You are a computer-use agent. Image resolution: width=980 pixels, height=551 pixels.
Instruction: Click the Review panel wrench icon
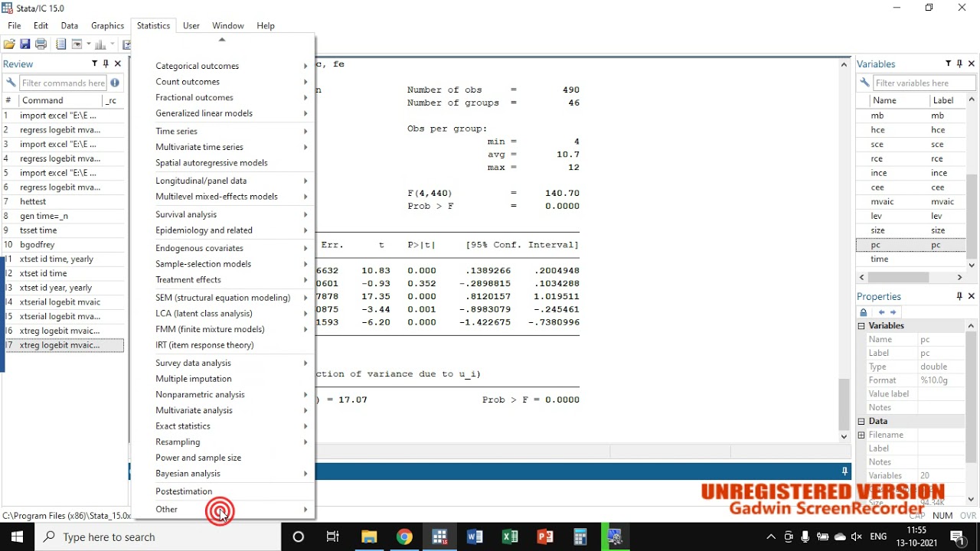tap(10, 83)
